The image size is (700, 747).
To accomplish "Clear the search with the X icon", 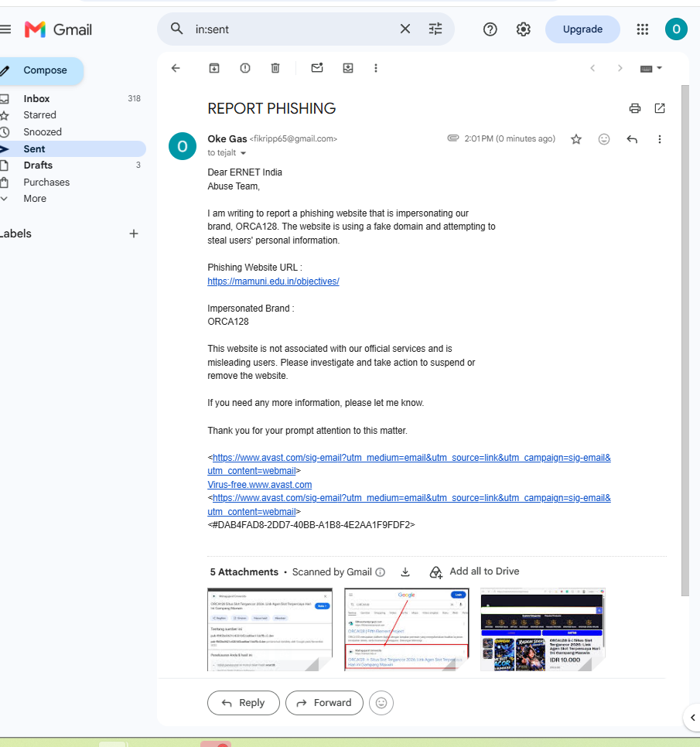I will [x=405, y=29].
